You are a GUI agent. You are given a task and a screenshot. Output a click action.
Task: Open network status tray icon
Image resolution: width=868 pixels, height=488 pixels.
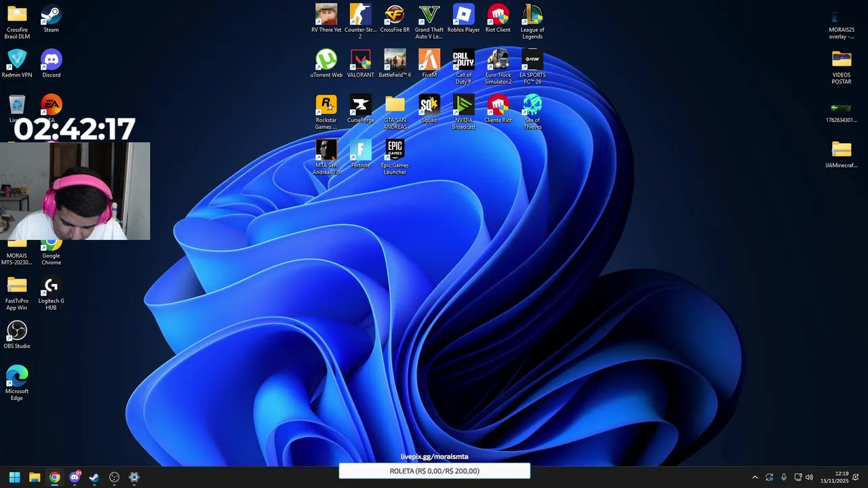point(798,477)
